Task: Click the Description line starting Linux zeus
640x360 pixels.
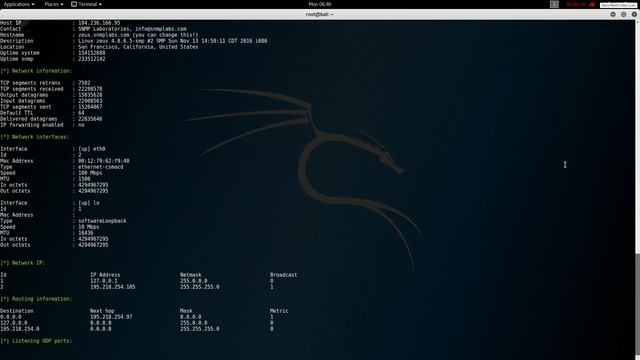Action: 134,41
